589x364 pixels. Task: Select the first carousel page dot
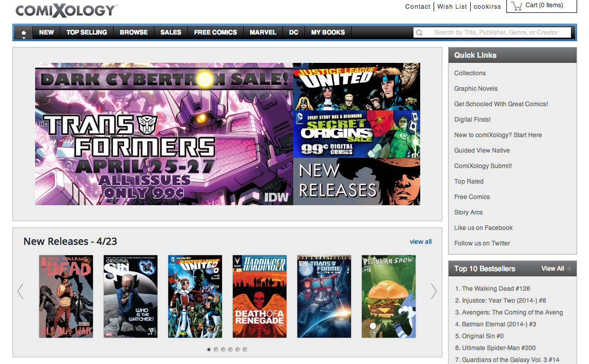(x=209, y=350)
